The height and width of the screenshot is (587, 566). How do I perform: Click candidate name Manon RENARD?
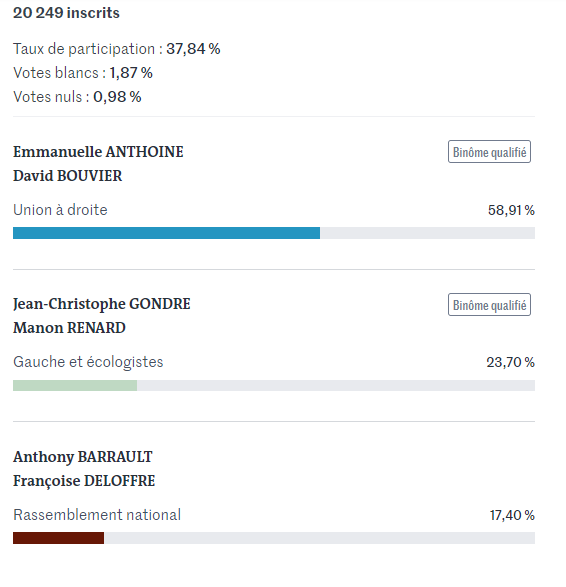click(69, 328)
